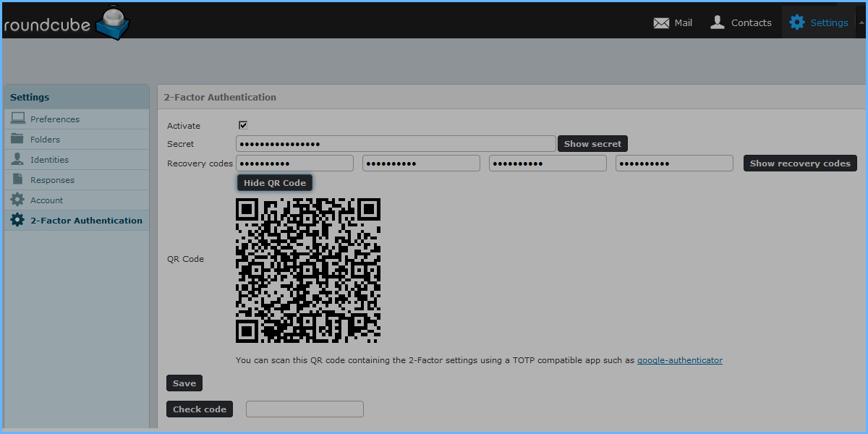Click the Settings gear icon in top bar

click(797, 22)
